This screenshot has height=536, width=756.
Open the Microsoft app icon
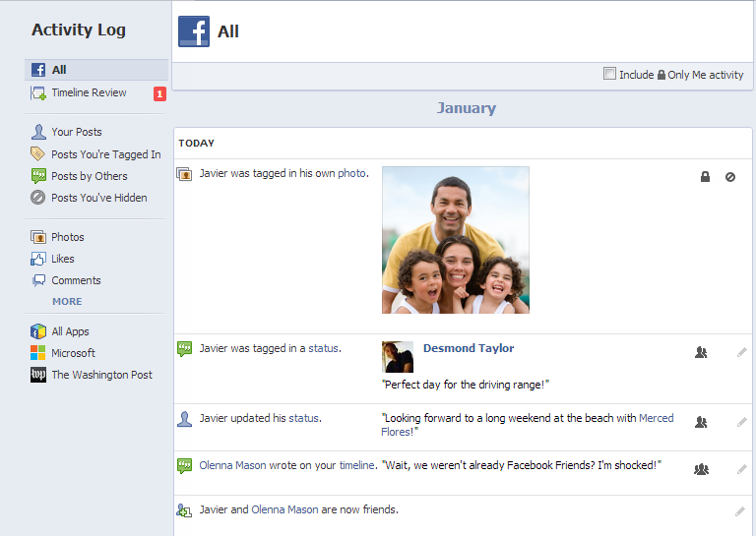point(38,352)
